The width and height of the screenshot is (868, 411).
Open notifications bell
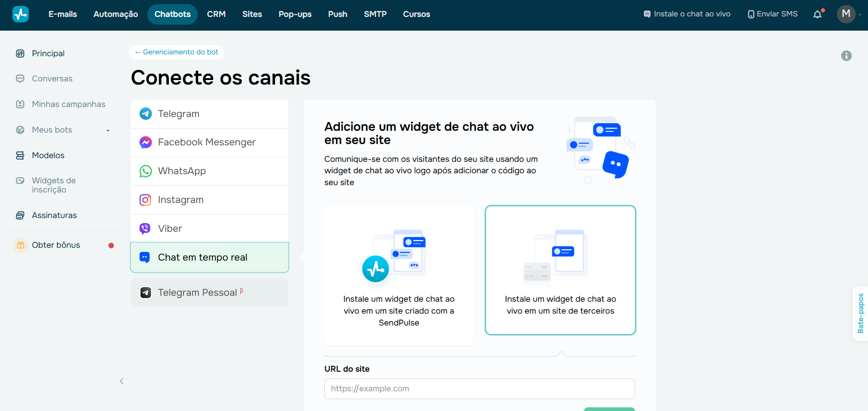coord(818,14)
